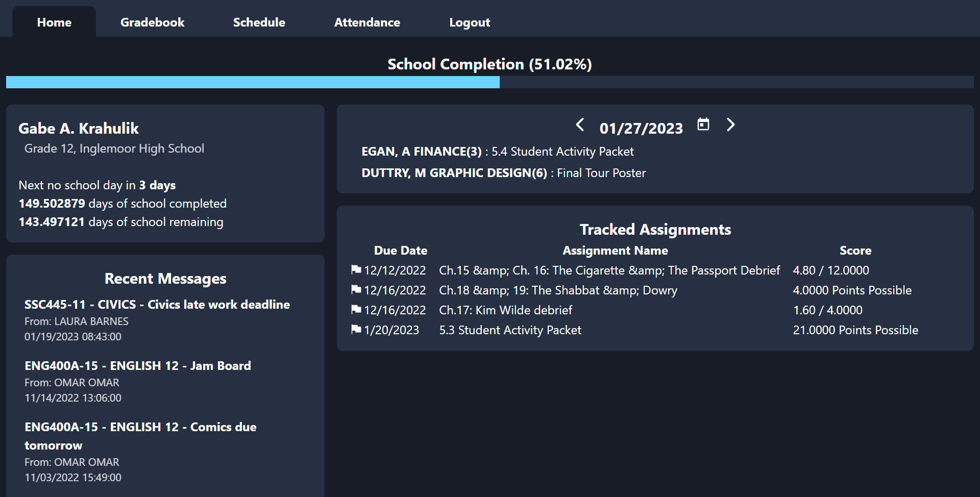Click Grade 12, Inglemoor High School text
The image size is (980, 497).
[114, 148]
